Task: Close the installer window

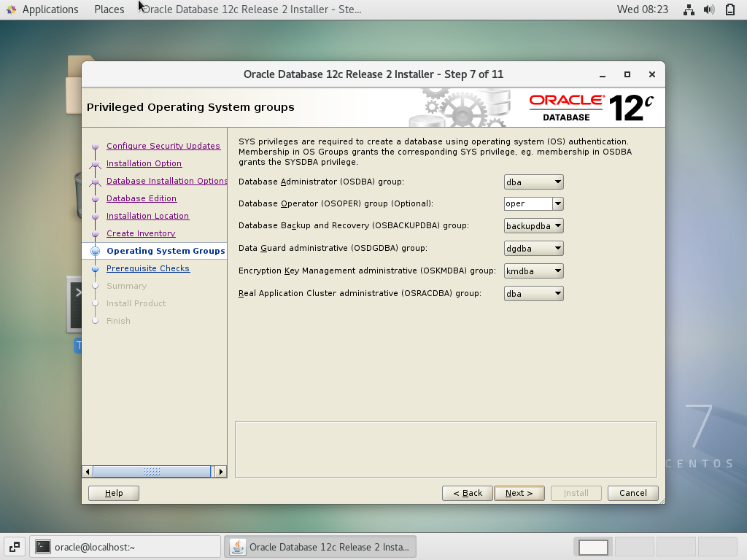Action: (x=652, y=75)
